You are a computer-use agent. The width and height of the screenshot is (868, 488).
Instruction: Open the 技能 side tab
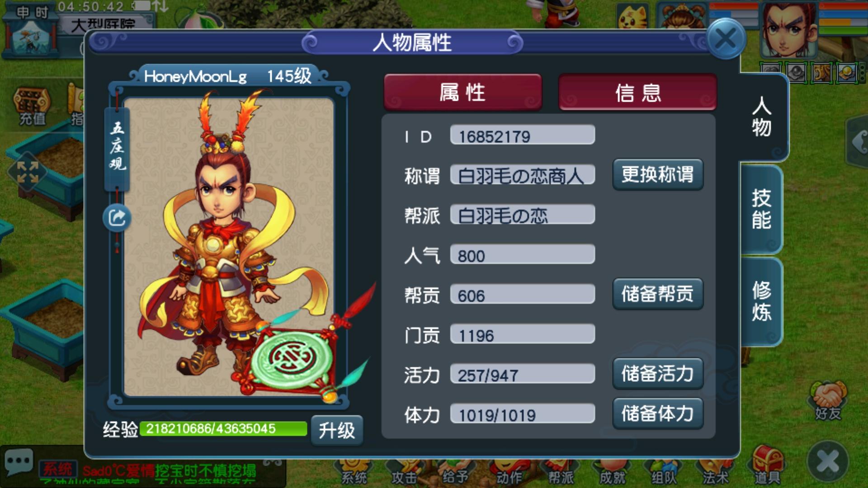[x=762, y=210]
